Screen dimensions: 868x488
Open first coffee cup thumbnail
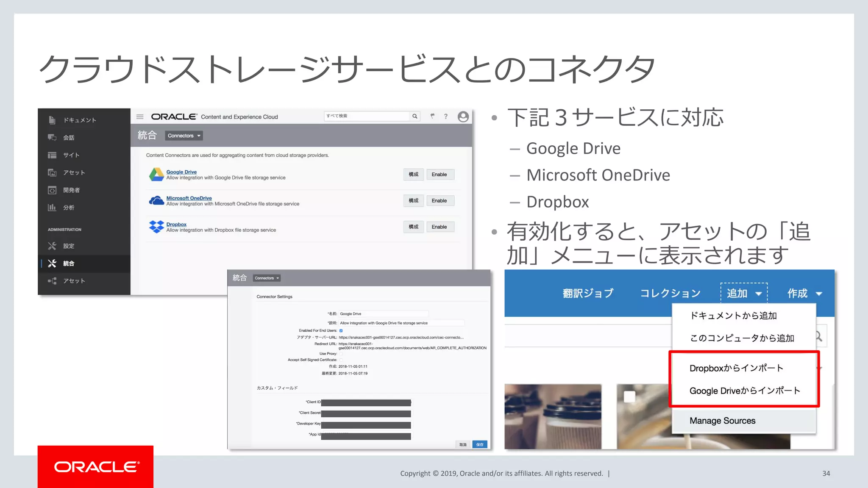pyautogui.click(x=553, y=416)
